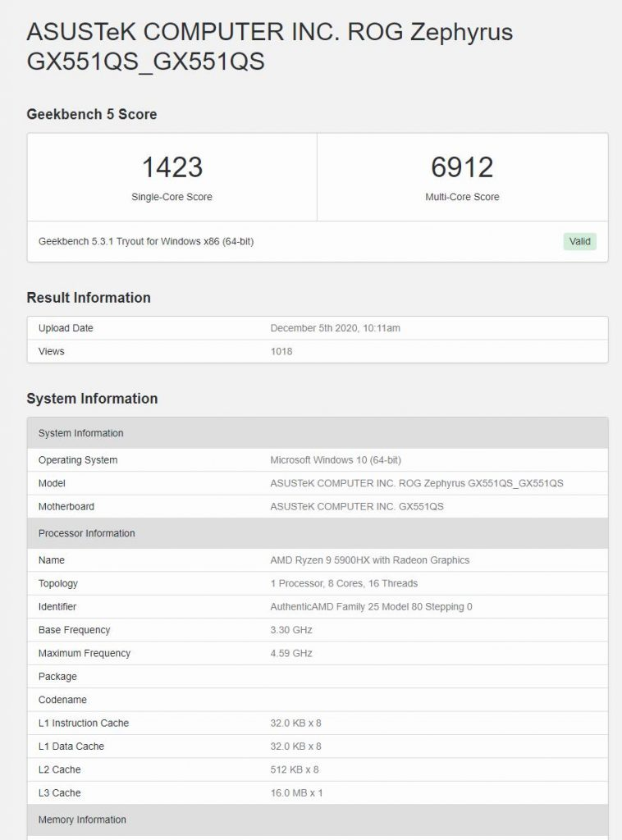Click the Package row label
The width and height of the screenshot is (622, 840).
point(57,677)
